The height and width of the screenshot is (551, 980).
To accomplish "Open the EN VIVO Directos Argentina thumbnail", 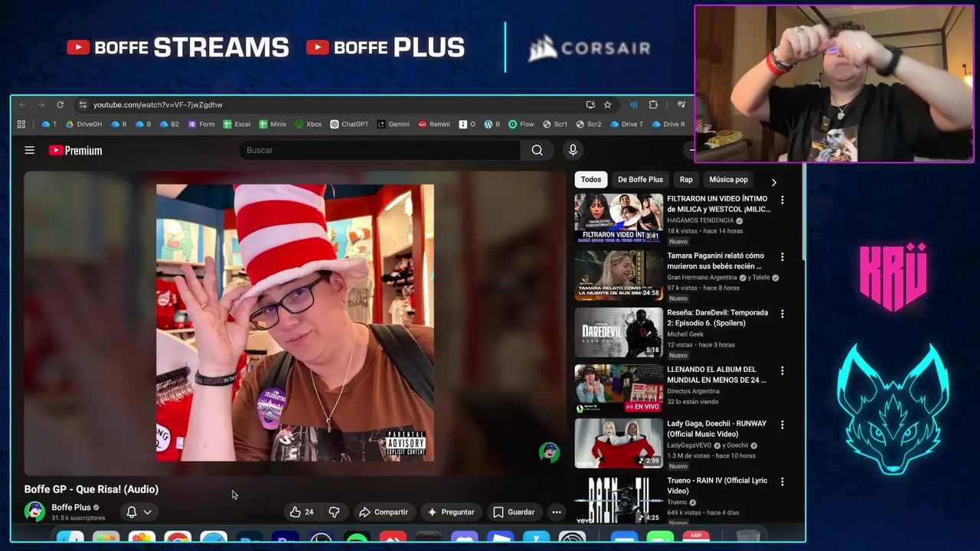I will pos(619,390).
